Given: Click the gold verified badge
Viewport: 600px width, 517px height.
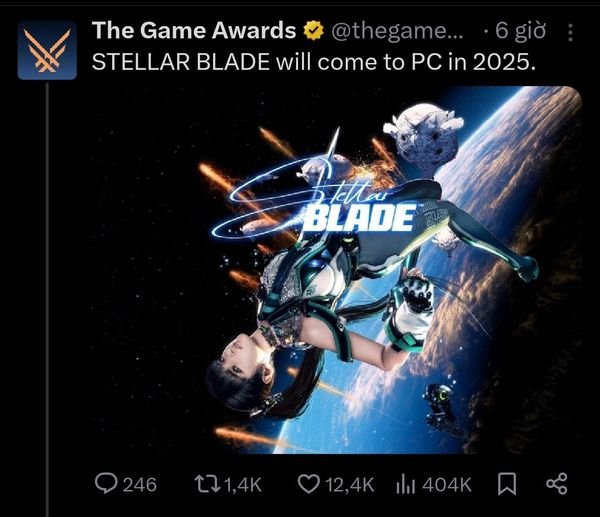Looking at the screenshot, I should (313, 31).
